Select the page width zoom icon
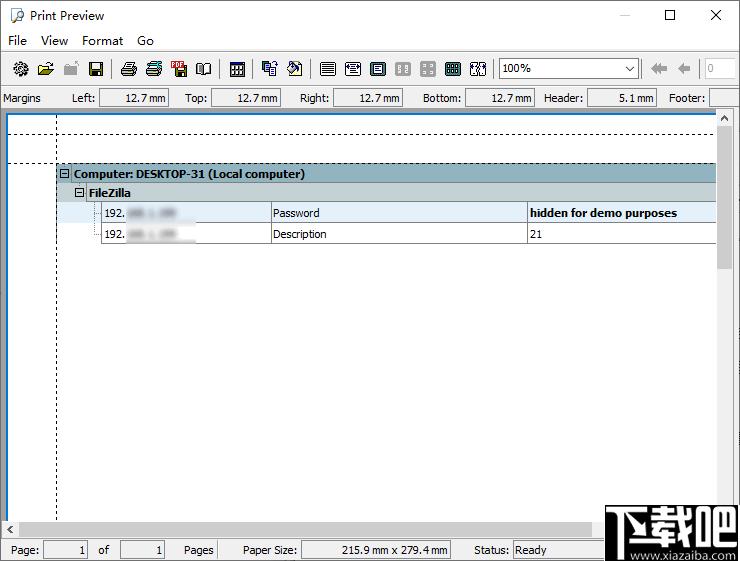This screenshot has height=561, width=740. 353,69
